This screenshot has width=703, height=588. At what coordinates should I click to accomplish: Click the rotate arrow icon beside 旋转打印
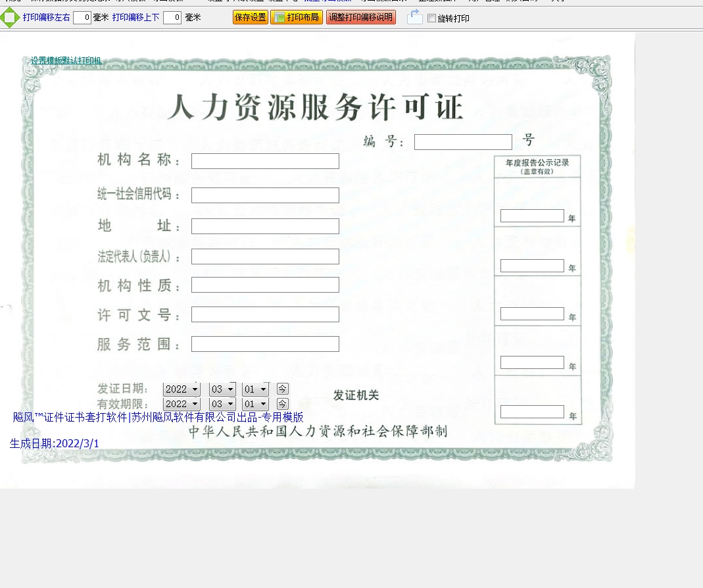[x=414, y=17]
